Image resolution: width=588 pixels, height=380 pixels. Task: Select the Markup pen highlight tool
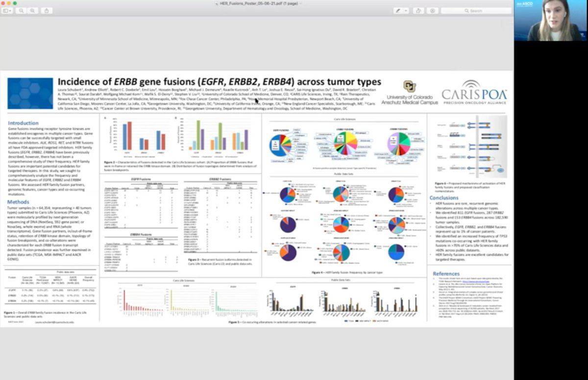click(399, 10)
